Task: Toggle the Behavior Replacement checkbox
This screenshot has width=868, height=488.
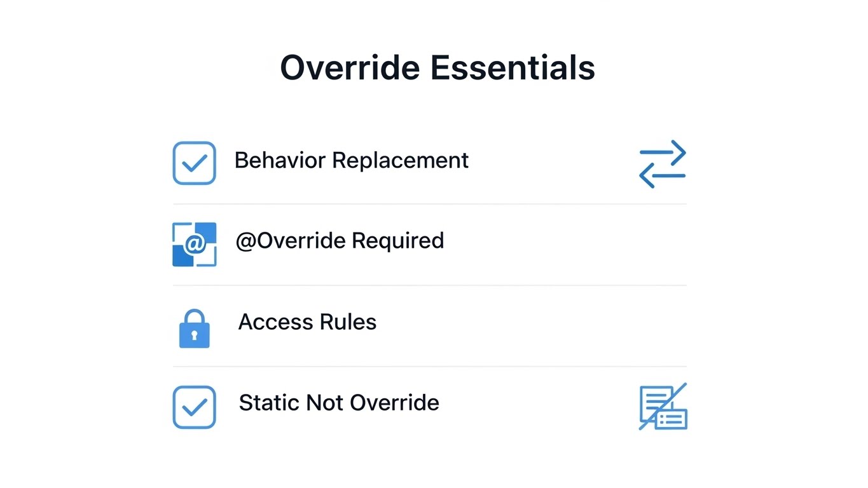Action: click(x=194, y=163)
